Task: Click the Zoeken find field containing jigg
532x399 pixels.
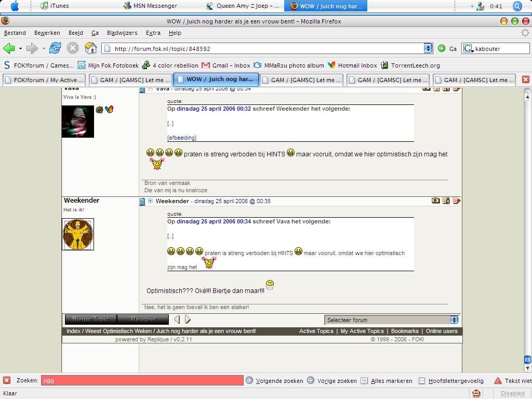Action: [142, 380]
